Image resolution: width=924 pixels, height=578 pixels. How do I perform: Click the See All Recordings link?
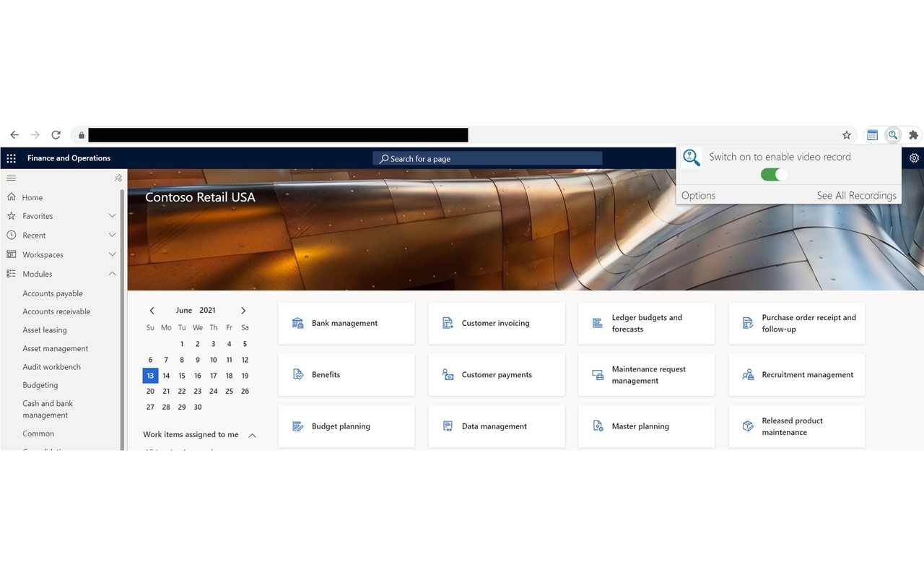pyautogui.click(x=856, y=195)
